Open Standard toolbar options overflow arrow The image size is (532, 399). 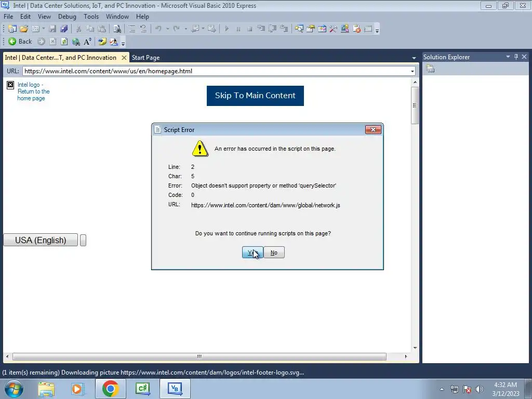click(377, 30)
